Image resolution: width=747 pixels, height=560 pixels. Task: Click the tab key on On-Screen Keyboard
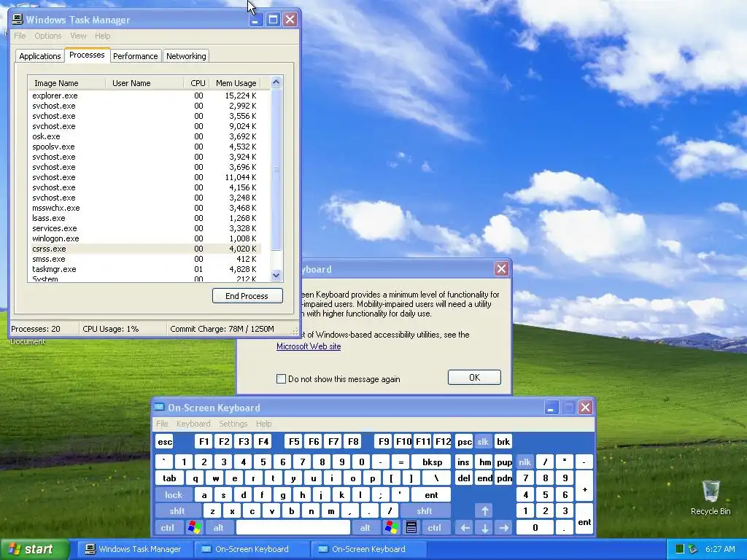pyautogui.click(x=169, y=478)
